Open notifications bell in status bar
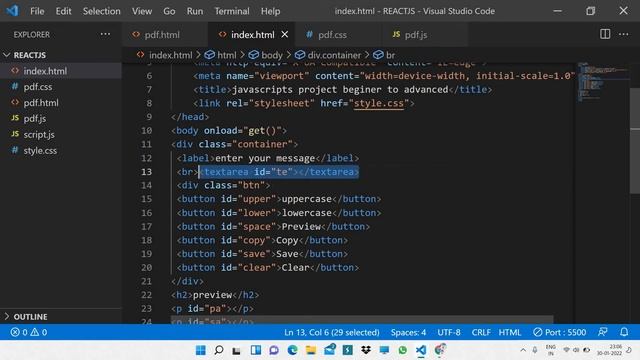Viewport: 640px width, 360px height. pos(624,332)
